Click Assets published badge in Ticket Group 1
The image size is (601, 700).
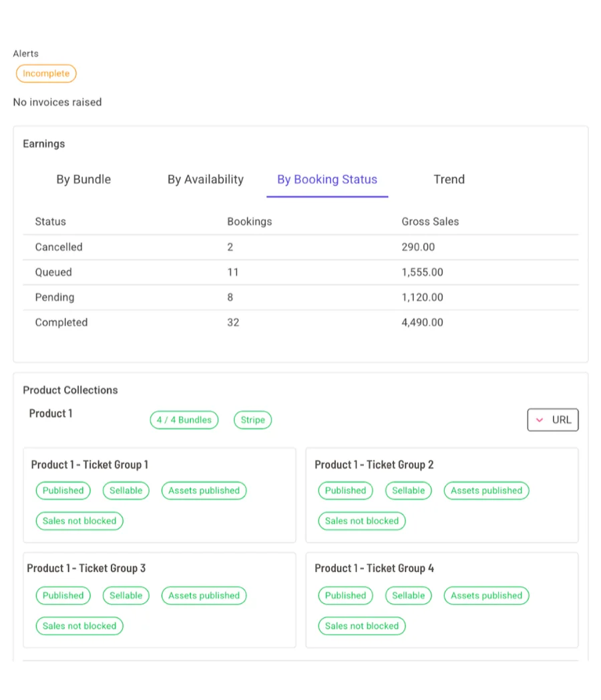pyautogui.click(x=204, y=490)
